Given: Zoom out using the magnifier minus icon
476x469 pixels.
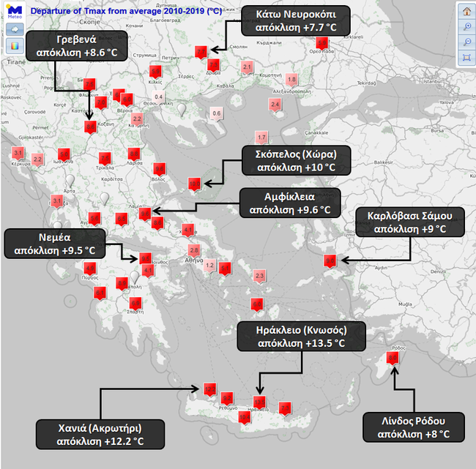Looking at the screenshot, I should (x=466, y=42).
